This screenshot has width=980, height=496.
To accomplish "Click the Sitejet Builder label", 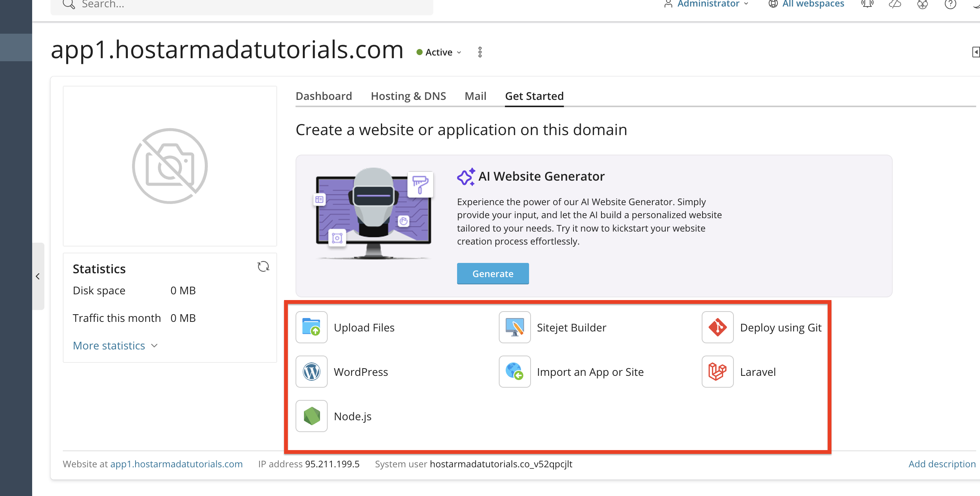I will click(572, 328).
